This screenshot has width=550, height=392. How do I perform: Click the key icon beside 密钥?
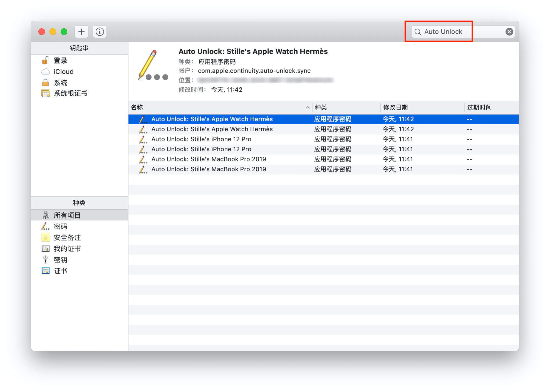point(45,259)
